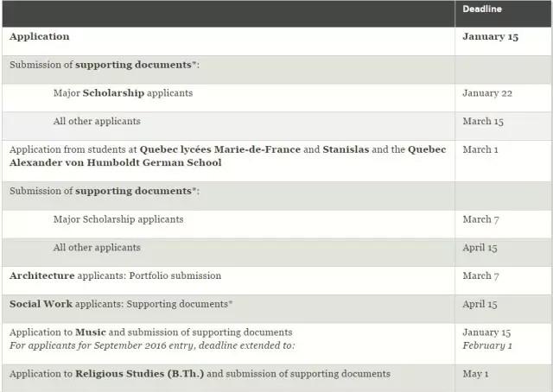This screenshot has width=553, height=392.
Task: Click the Application to Music row text
Action: click(150, 332)
